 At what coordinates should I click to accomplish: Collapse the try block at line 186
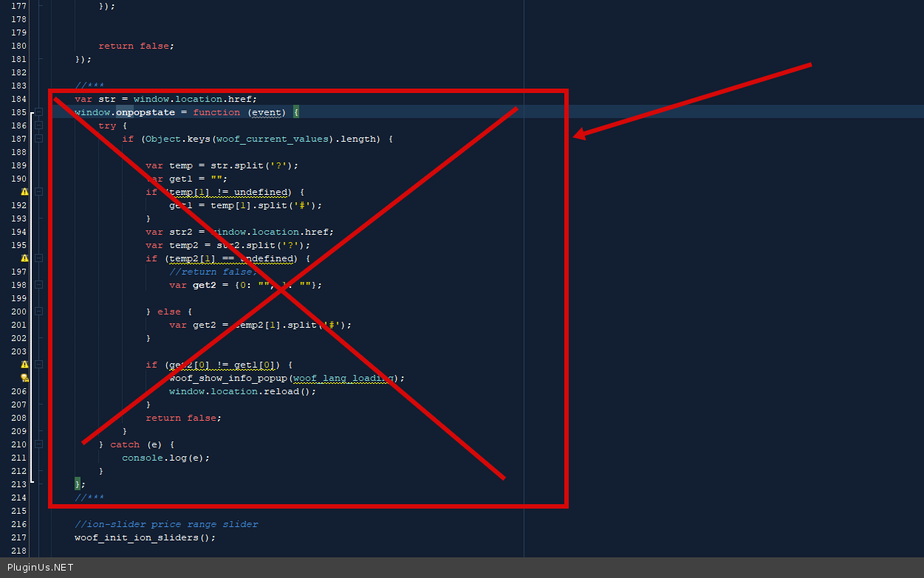coord(38,125)
